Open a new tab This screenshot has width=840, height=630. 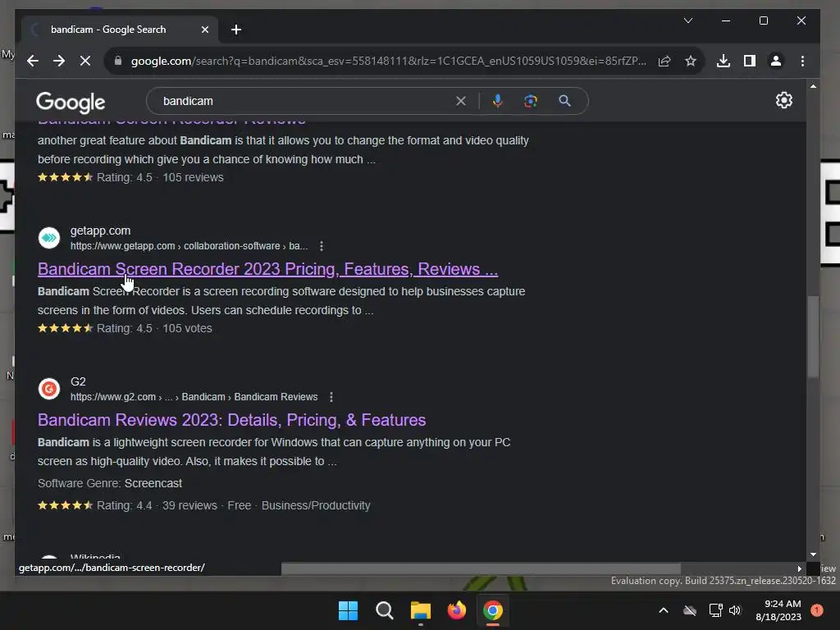236,30
